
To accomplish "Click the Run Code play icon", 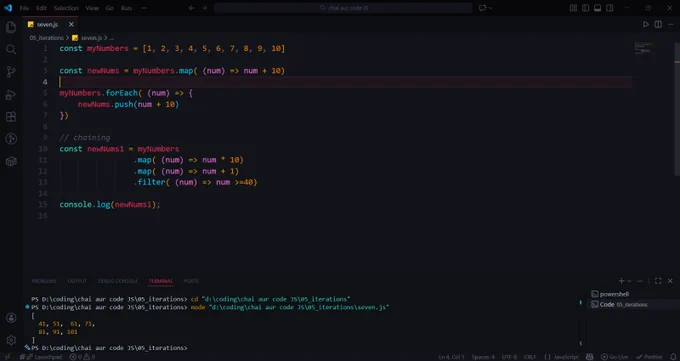I will click(646, 24).
